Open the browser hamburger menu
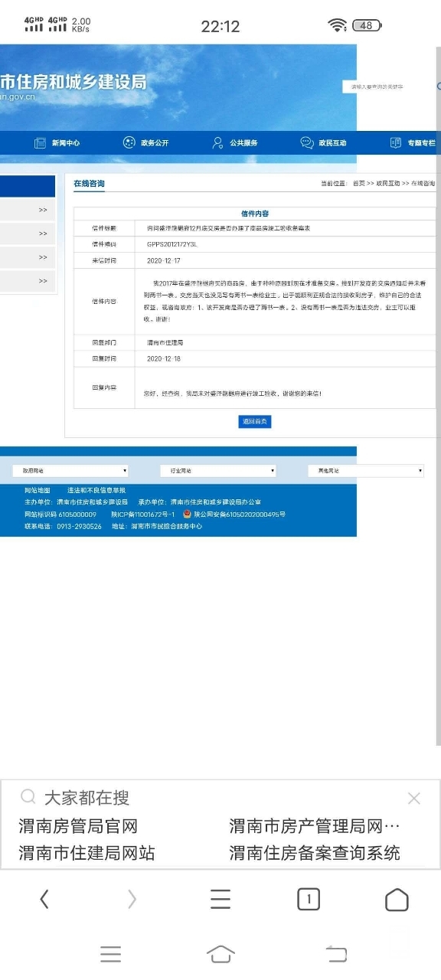441x980 pixels. 220,899
